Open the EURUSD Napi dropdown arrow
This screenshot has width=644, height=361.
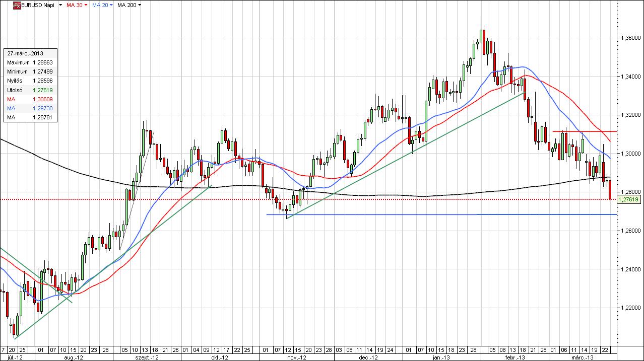tap(60, 5)
